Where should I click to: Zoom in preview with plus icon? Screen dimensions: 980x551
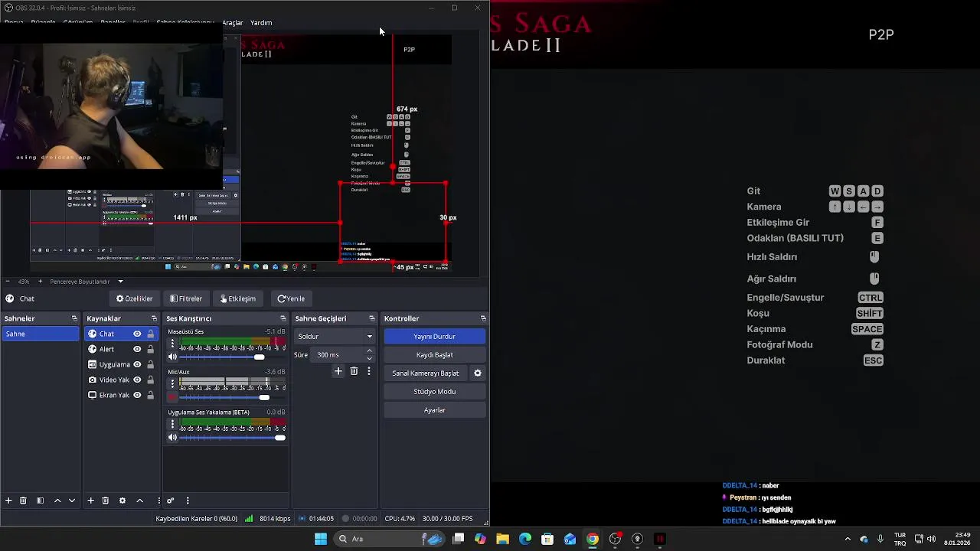point(41,282)
